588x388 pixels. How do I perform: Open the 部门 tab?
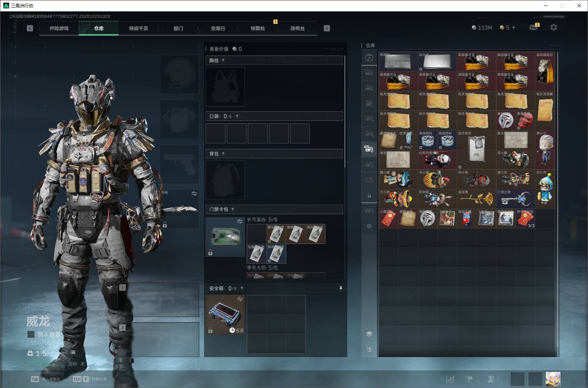[x=178, y=28]
